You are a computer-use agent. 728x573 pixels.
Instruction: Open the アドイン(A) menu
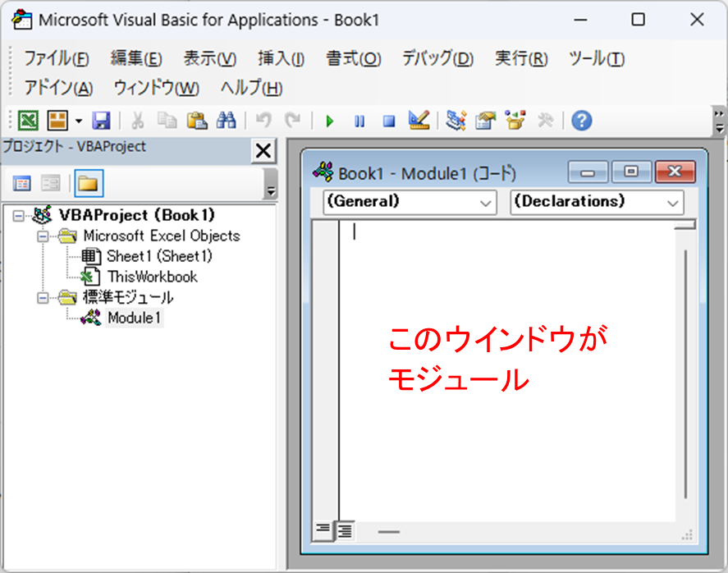pos(58,88)
